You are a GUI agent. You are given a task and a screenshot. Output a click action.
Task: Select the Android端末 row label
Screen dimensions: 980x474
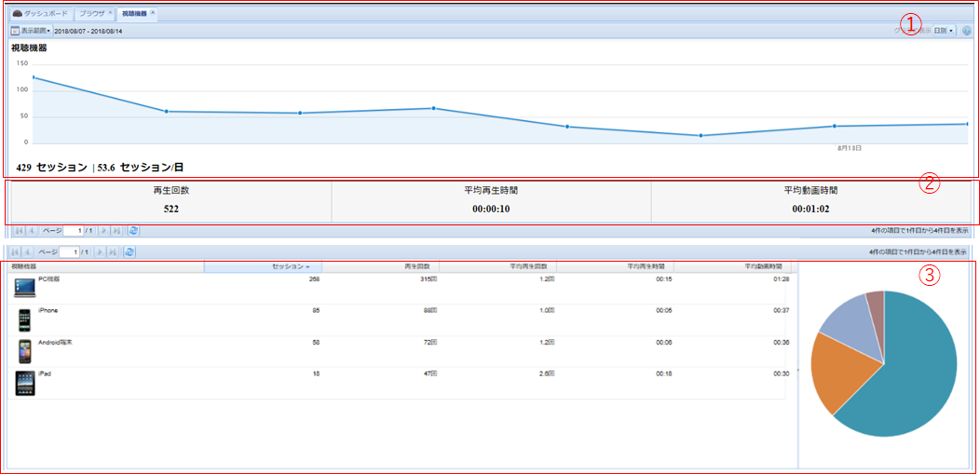[x=55, y=342]
